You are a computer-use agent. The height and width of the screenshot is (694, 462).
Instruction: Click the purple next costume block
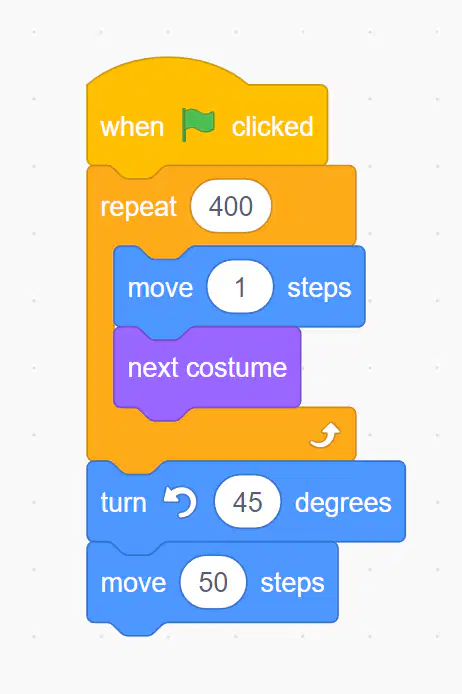click(207, 368)
